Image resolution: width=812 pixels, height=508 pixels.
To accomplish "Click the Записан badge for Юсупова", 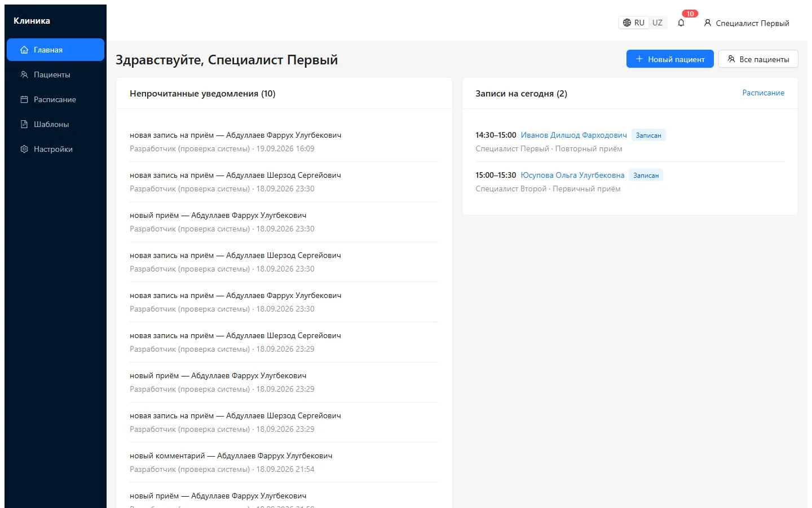I will (x=646, y=176).
